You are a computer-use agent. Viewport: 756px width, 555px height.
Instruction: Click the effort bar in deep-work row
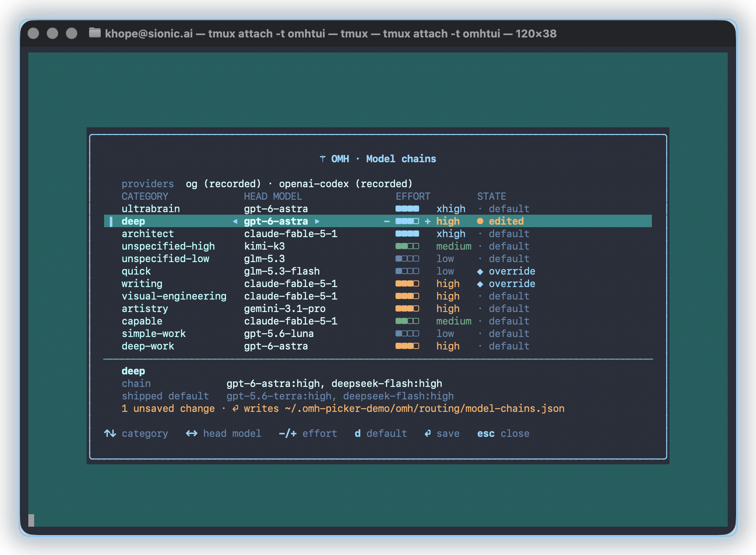pos(407,346)
